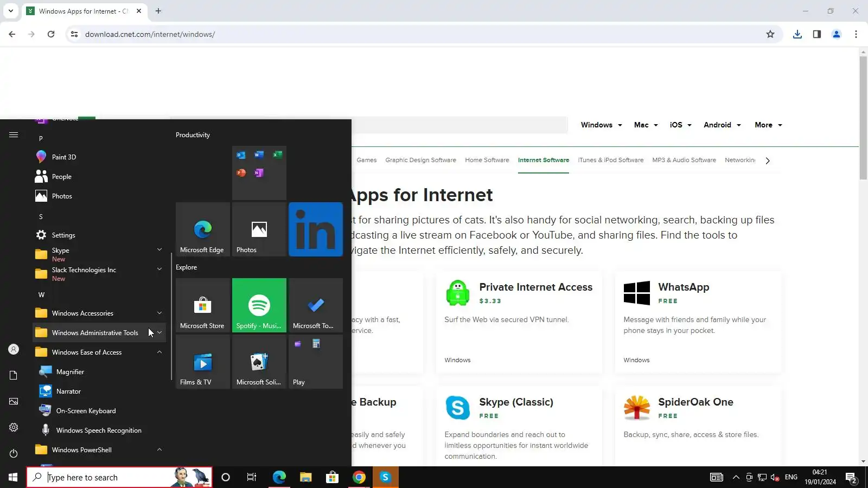Screen dimensions: 868x488
Task: Click the Private Internet Access icon
Action: pyautogui.click(x=458, y=293)
